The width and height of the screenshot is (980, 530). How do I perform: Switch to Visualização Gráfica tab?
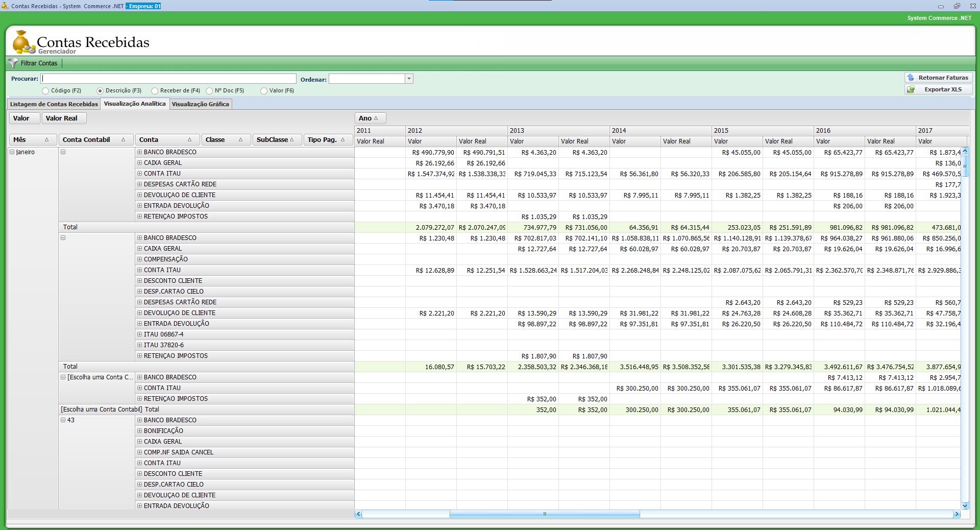click(200, 104)
